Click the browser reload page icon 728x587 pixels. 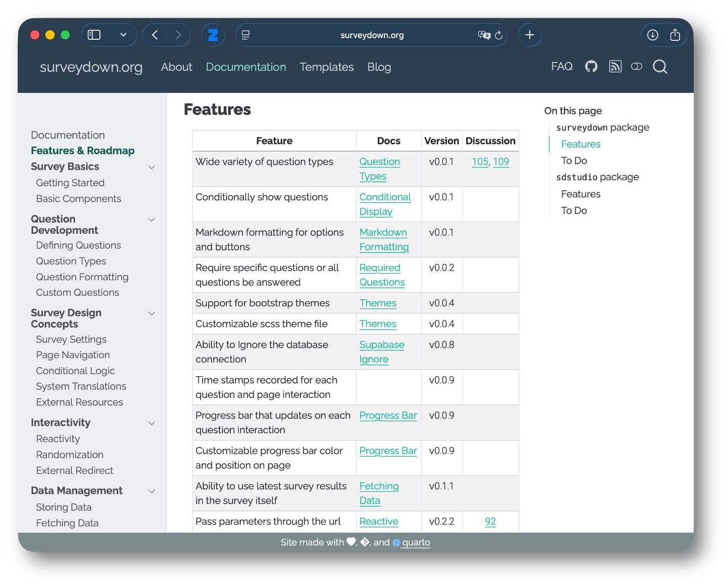tap(498, 35)
